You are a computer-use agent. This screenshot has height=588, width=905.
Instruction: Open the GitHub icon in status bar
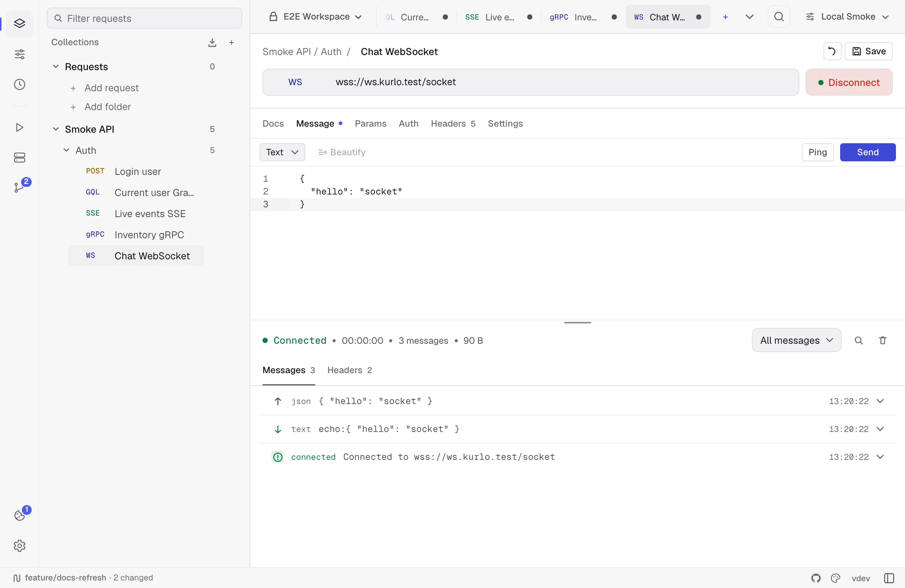point(816,578)
